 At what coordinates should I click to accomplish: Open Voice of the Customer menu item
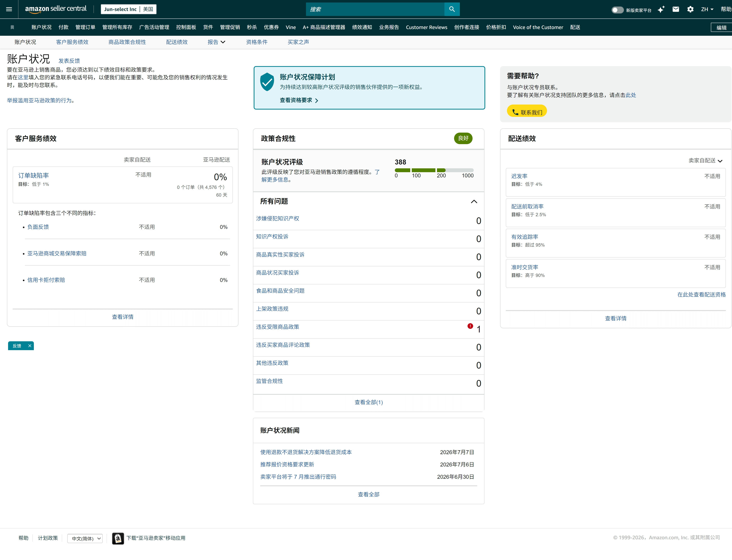(538, 27)
